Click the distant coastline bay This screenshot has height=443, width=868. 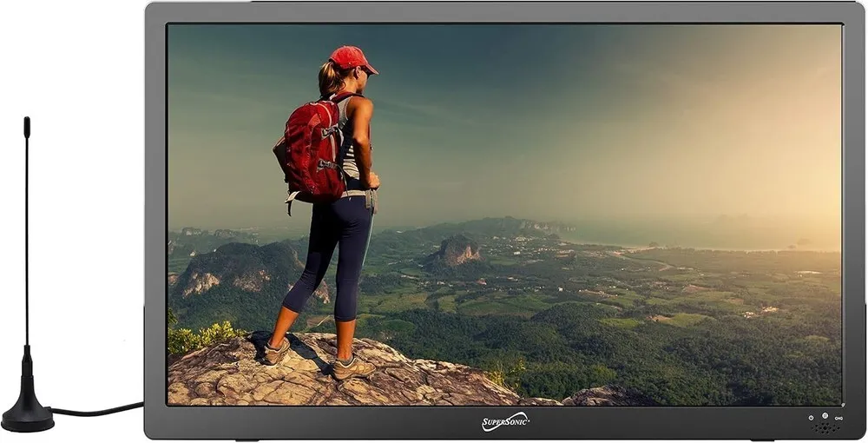point(692,238)
